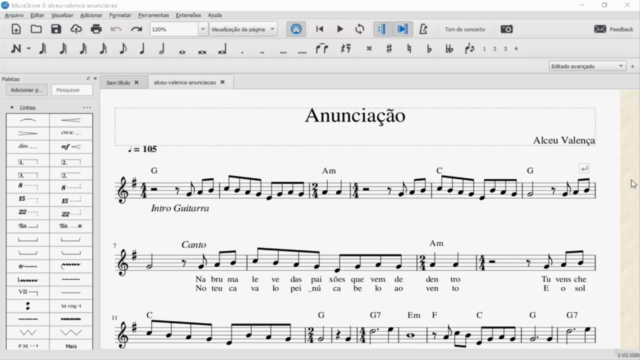Select the slur line in palette

click(28, 120)
